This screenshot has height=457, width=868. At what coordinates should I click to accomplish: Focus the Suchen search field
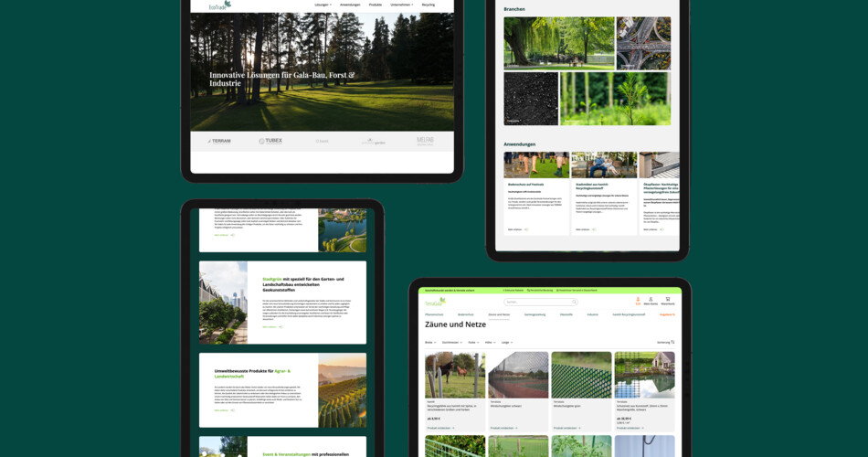coord(540,302)
